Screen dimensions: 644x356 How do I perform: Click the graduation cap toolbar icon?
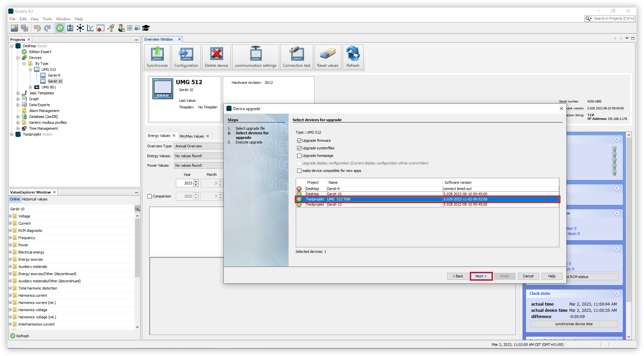coord(146,28)
